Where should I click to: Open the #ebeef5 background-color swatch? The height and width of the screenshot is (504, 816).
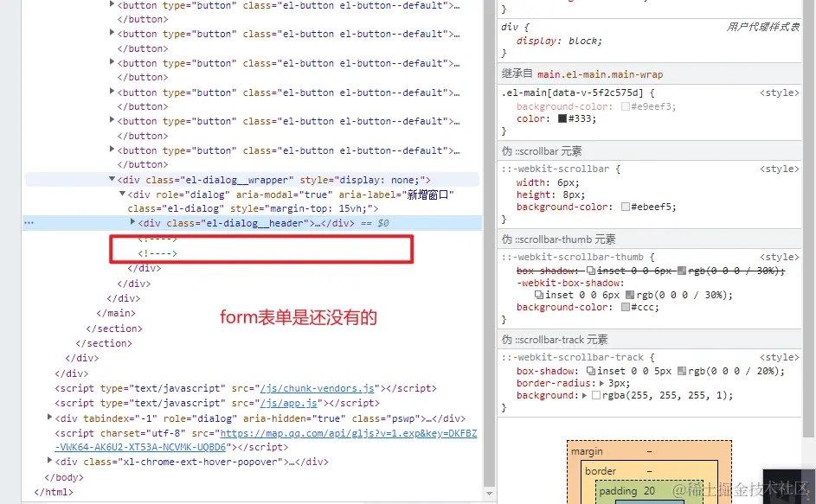(x=626, y=207)
